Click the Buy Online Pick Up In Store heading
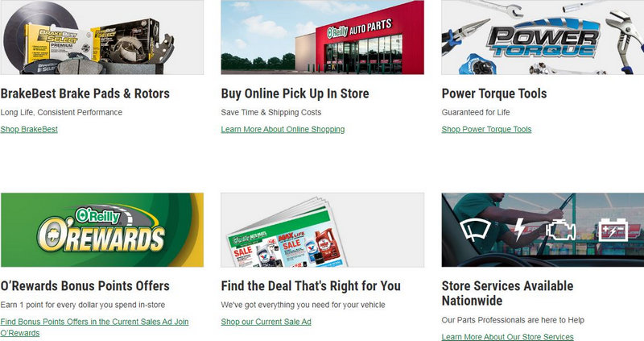The image size is (644, 341). pyautogui.click(x=295, y=94)
